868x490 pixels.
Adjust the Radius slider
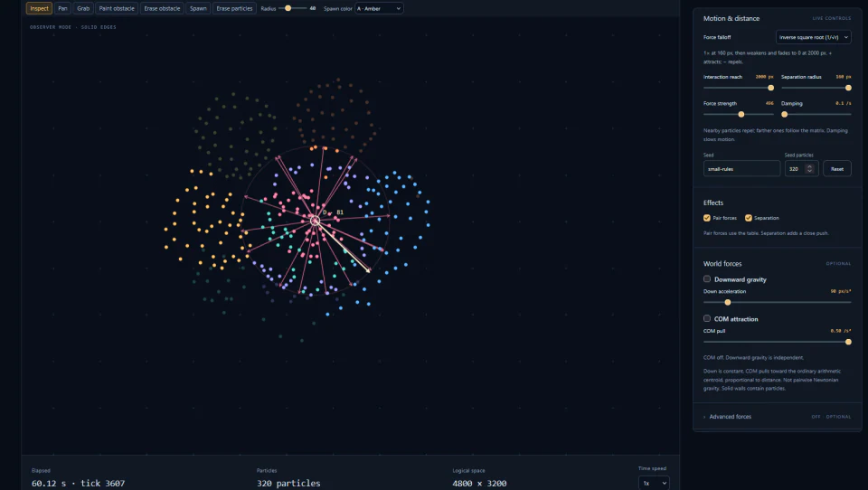[292, 8]
